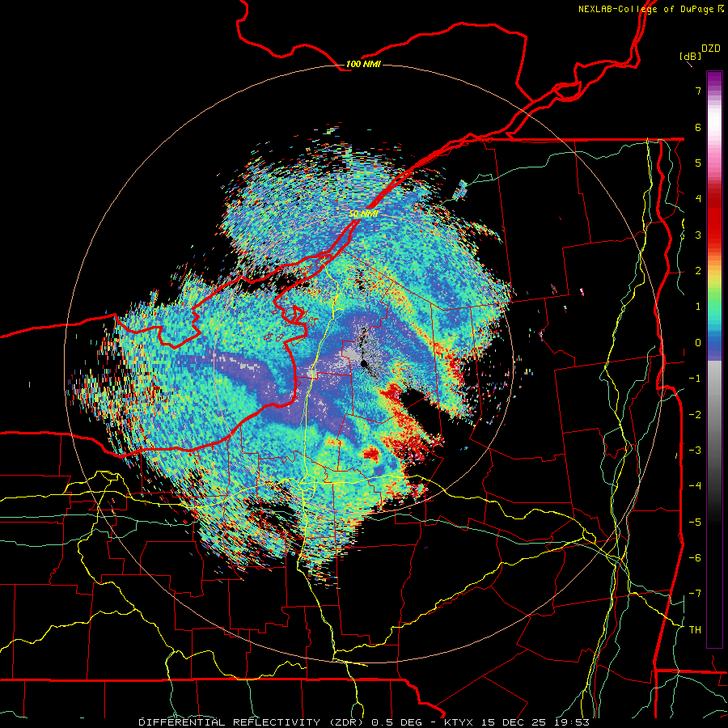The image size is (728, 728).
Task: Click the -1 value on color scale
Action: (695, 379)
